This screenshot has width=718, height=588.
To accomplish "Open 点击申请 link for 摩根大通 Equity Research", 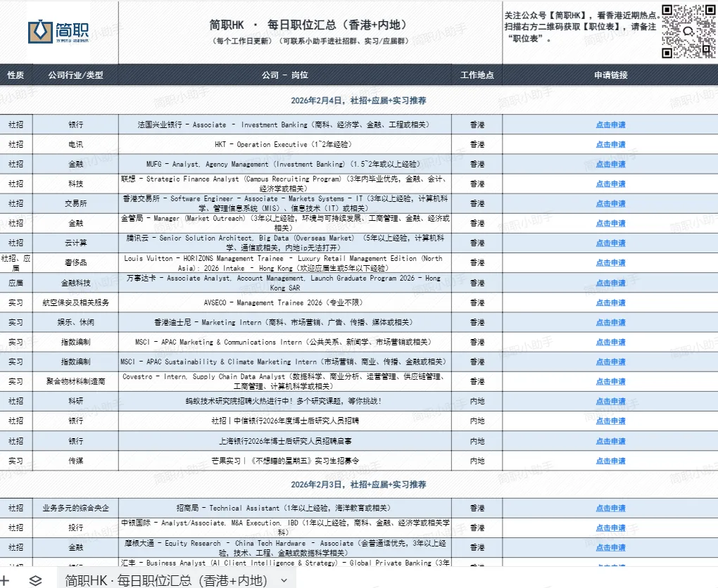I will [610, 547].
